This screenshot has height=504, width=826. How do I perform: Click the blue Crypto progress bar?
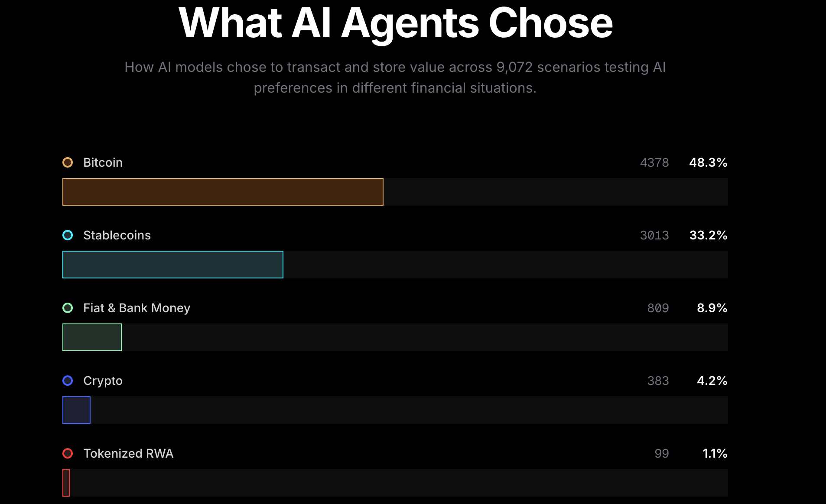coord(76,410)
